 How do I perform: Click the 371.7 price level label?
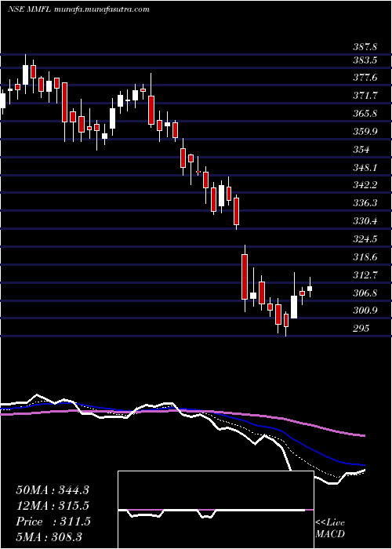pyautogui.click(x=364, y=96)
